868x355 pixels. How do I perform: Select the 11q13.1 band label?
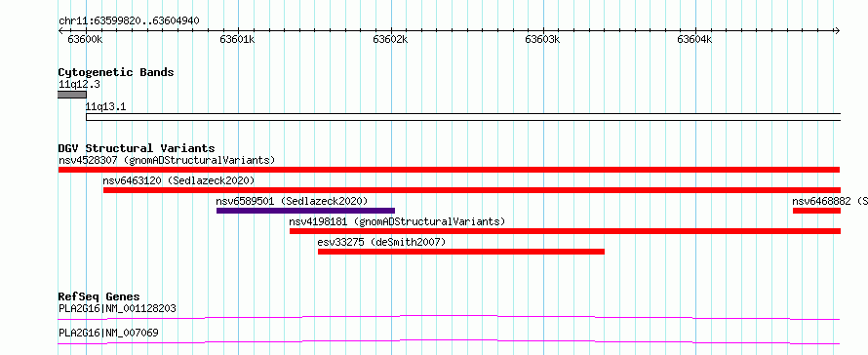[x=105, y=107]
